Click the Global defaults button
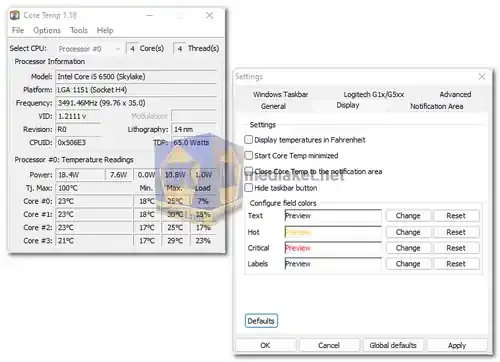This screenshot has width=500, height=362. (393, 345)
